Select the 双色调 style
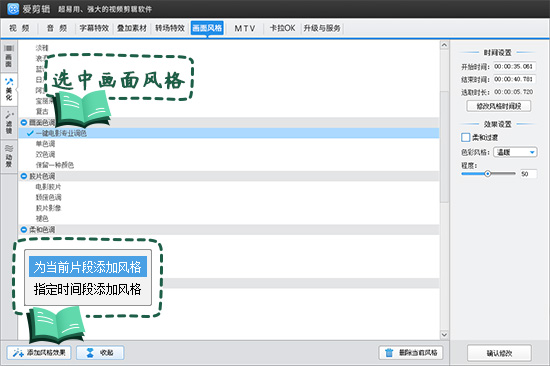Image resolution: width=550 pixels, height=366 pixels. pos(45,154)
